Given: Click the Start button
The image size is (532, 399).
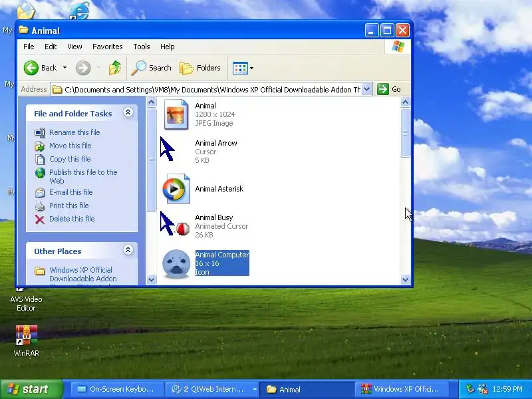Looking at the screenshot, I should click(x=31, y=389).
